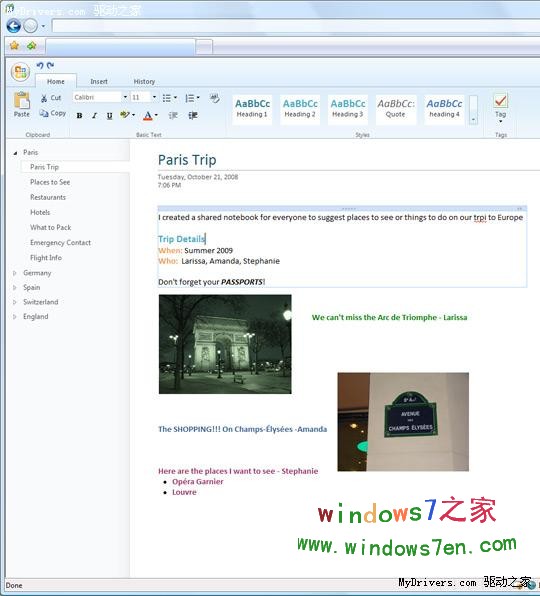The height and width of the screenshot is (596, 540).
Task: Click the misspelled word trpi
Action: tap(480, 217)
